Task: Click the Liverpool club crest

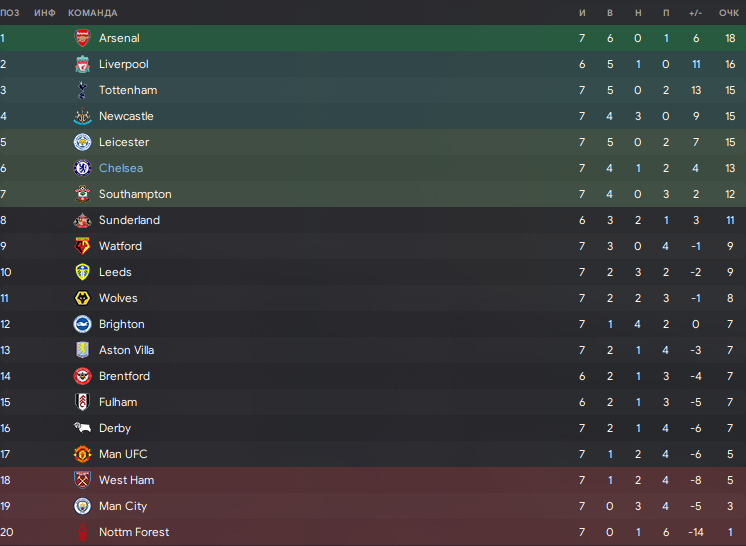Action: click(x=82, y=64)
